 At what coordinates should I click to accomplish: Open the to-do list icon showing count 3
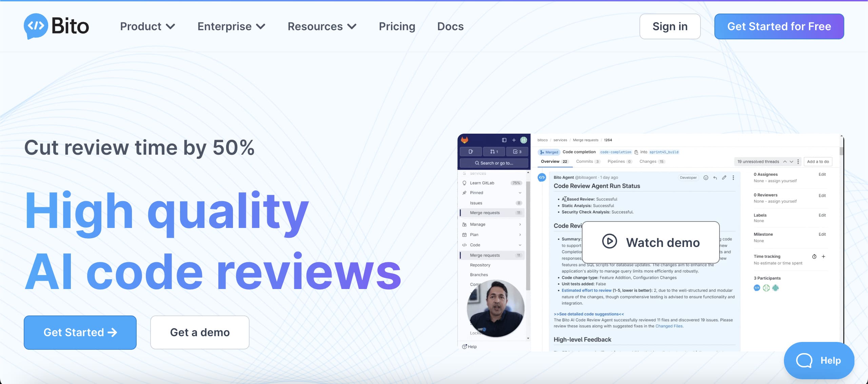pyautogui.click(x=517, y=152)
